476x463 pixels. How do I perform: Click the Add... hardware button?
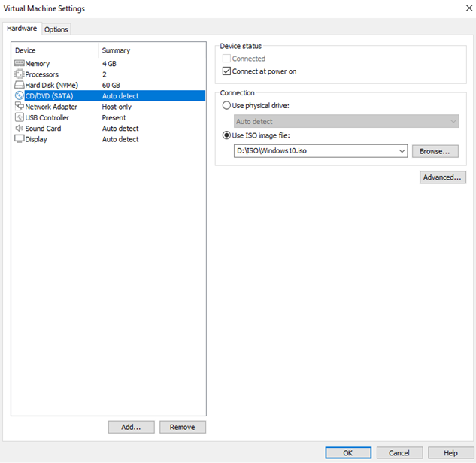tap(131, 427)
